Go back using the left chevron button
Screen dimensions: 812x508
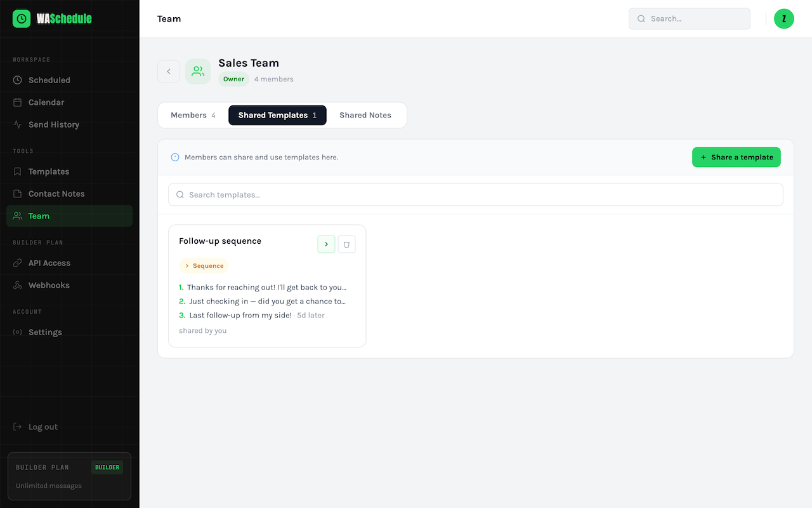point(169,72)
